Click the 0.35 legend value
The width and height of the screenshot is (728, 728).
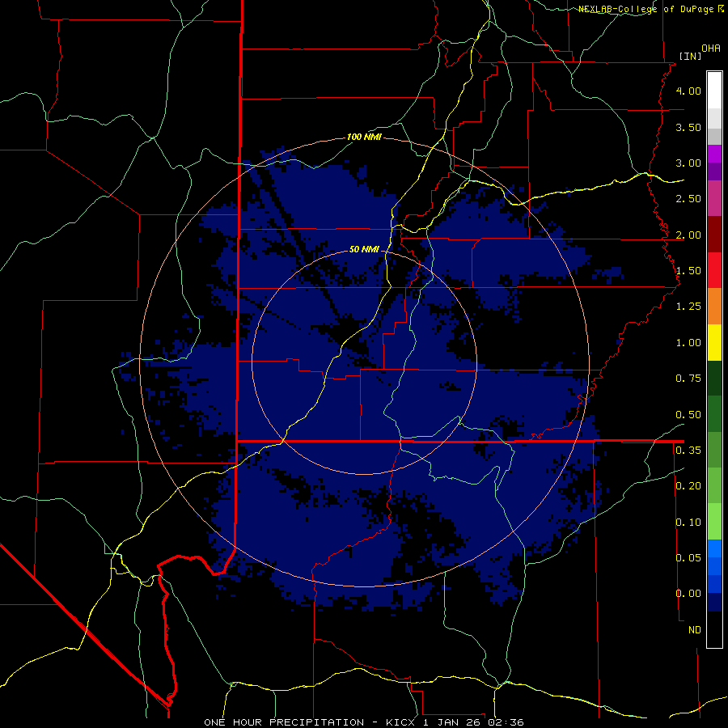tap(688, 451)
